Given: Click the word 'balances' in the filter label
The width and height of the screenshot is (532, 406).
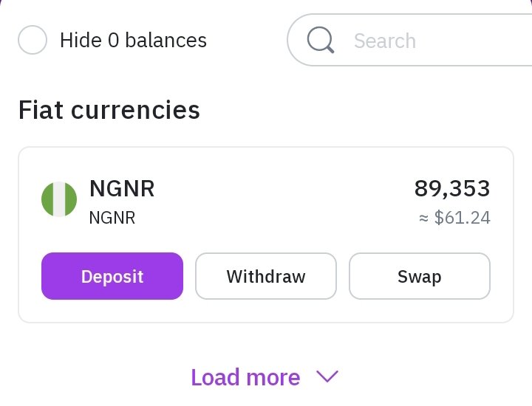Looking at the screenshot, I should coord(166,41).
